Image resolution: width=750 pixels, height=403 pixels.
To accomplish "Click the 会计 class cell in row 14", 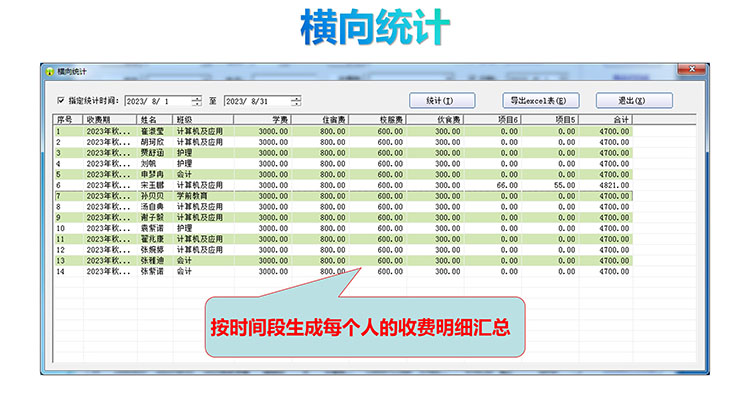I will click(184, 271).
